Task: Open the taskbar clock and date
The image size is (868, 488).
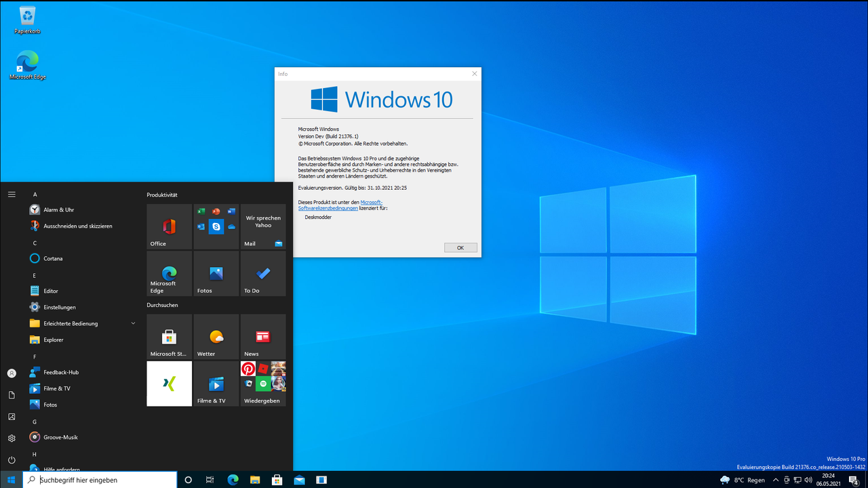Action: [x=828, y=480]
